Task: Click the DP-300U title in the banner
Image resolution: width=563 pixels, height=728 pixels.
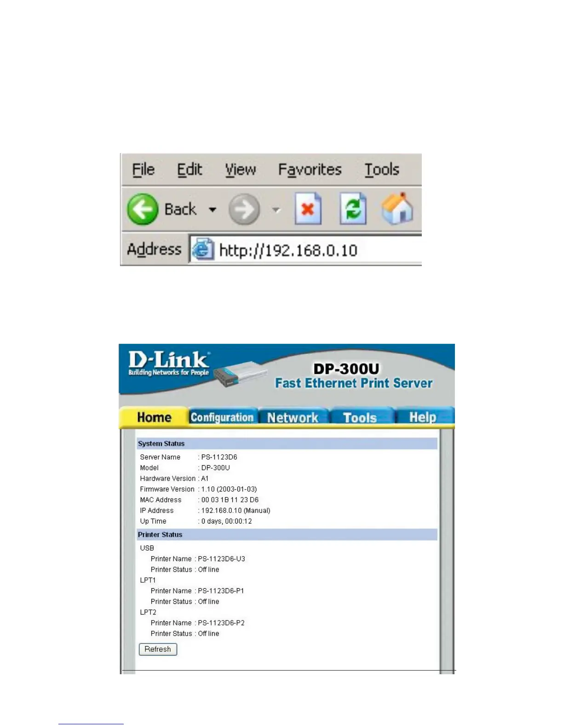Action: point(346,369)
